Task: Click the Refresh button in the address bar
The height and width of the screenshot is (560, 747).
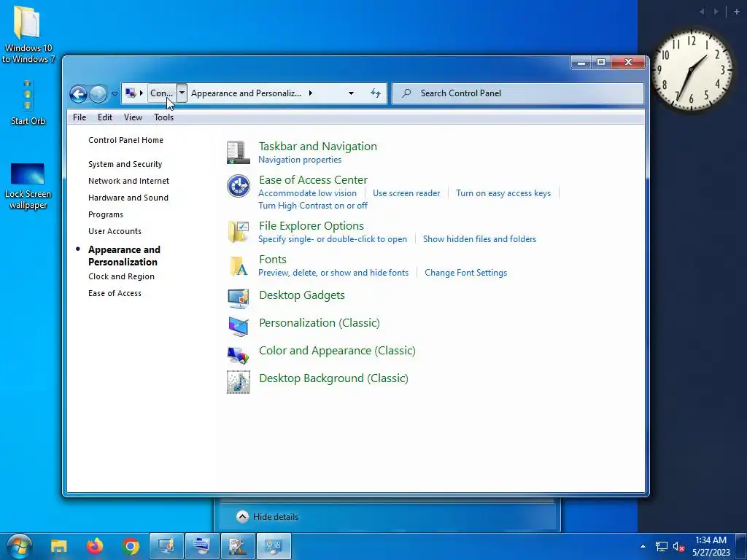Action: click(x=376, y=93)
